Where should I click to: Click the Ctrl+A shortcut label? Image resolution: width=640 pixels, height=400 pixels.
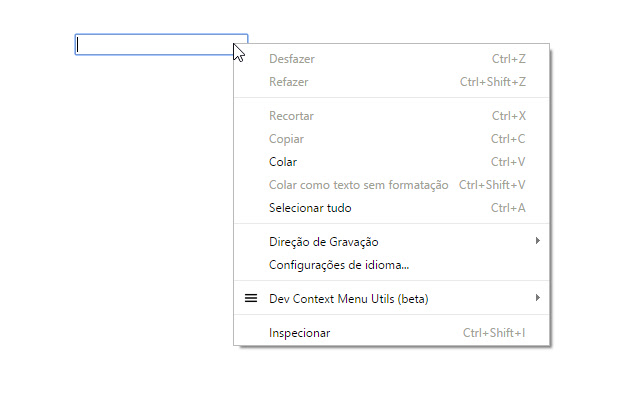coord(508,208)
